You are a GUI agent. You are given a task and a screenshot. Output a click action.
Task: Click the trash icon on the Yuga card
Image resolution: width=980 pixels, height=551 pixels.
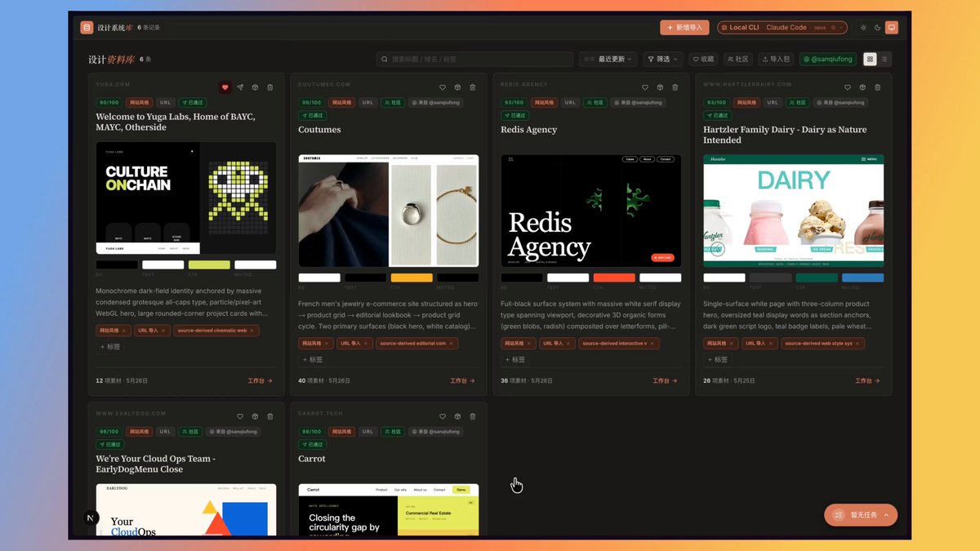[269, 87]
